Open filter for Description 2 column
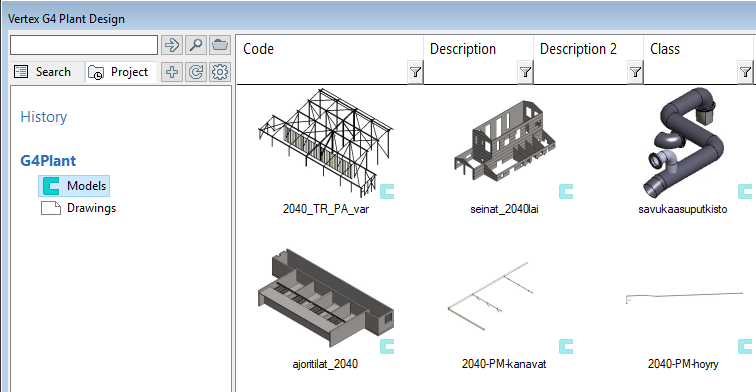Screen dimensions: 756x392 (x=635, y=72)
